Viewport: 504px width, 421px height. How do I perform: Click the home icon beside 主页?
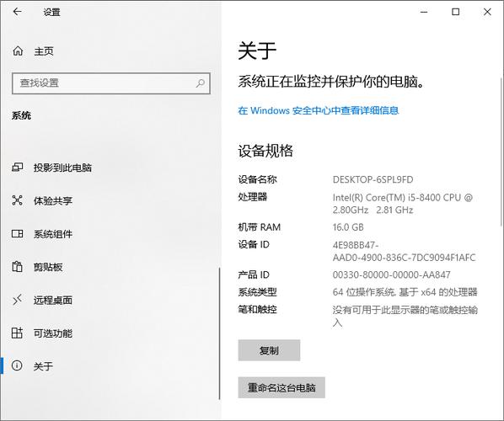click(18, 51)
